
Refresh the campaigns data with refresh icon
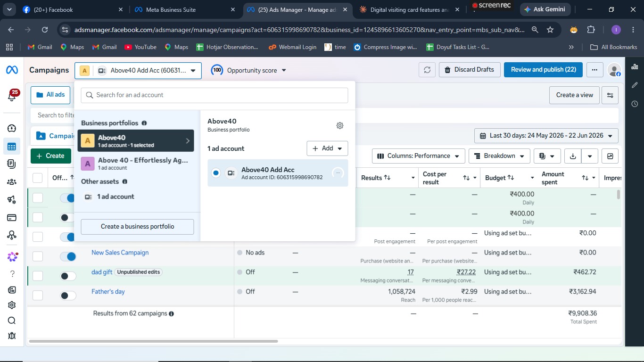click(x=427, y=70)
